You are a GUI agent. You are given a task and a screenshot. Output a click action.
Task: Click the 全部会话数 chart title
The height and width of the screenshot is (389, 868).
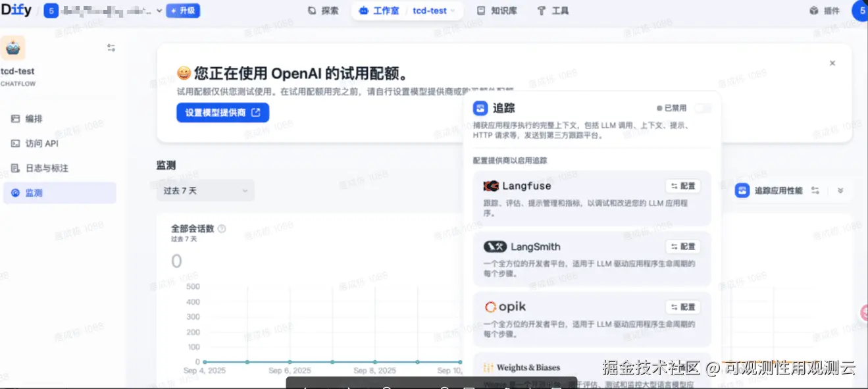(x=193, y=229)
